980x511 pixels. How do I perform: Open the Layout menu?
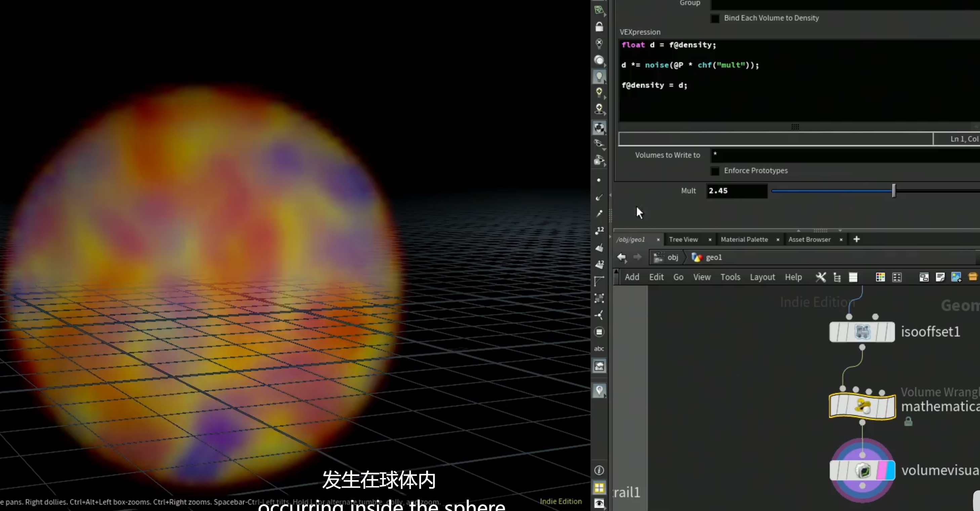point(763,277)
